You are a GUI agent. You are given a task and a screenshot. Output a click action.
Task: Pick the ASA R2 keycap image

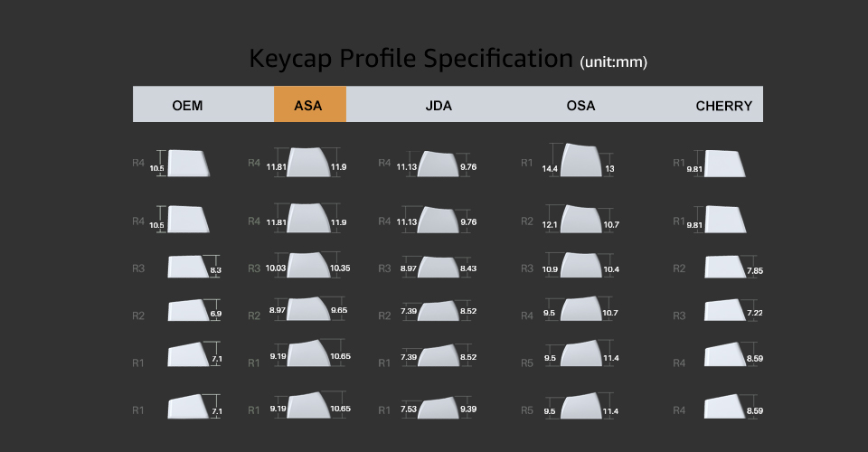[x=308, y=309]
